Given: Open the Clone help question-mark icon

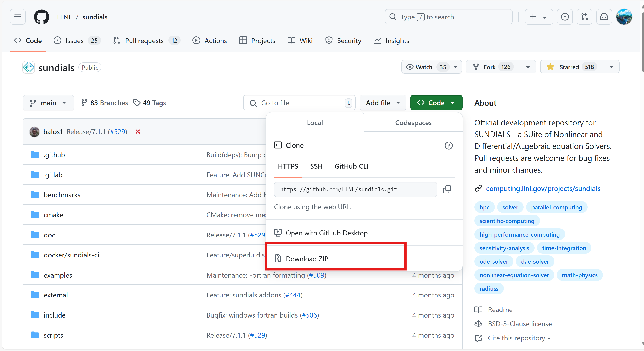Looking at the screenshot, I should click(449, 145).
